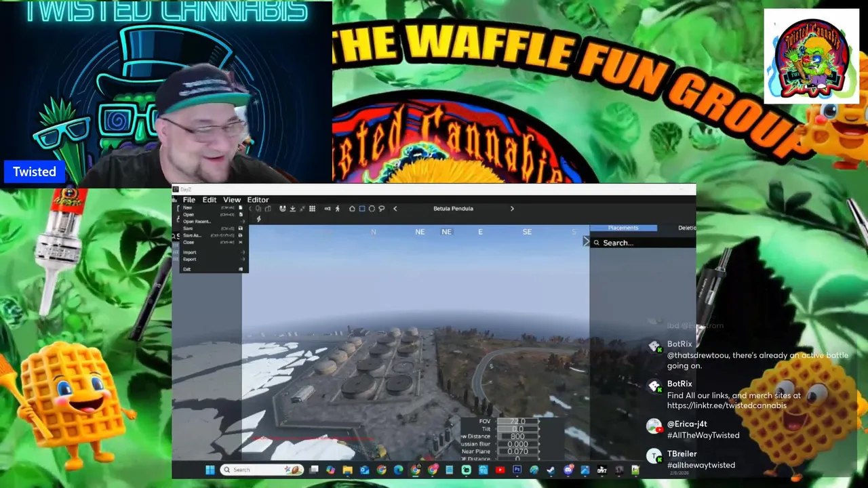Click the Windows taskbar search box
The height and width of the screenshot is (488, 868).
pyautogui.click(x=262, y=470)
